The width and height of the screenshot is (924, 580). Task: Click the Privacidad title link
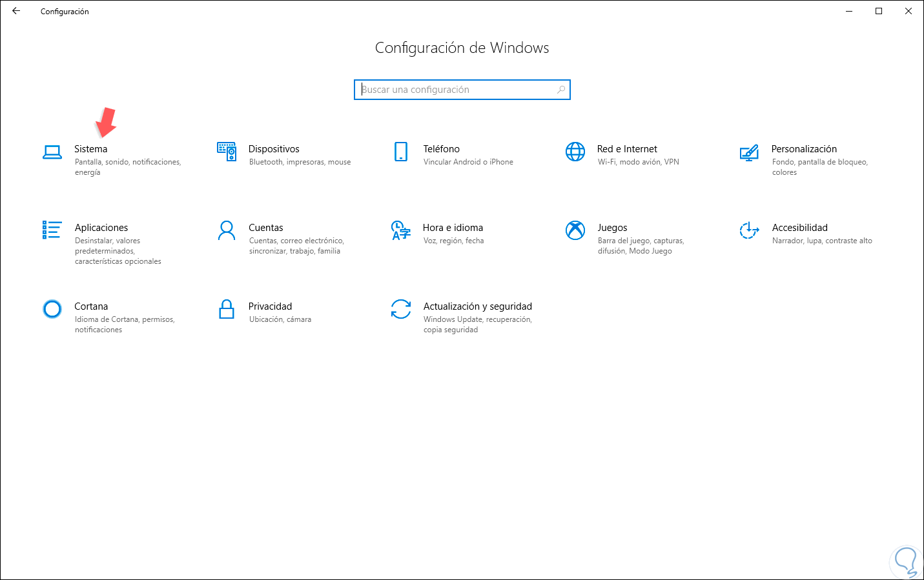[x=271, y=306]
